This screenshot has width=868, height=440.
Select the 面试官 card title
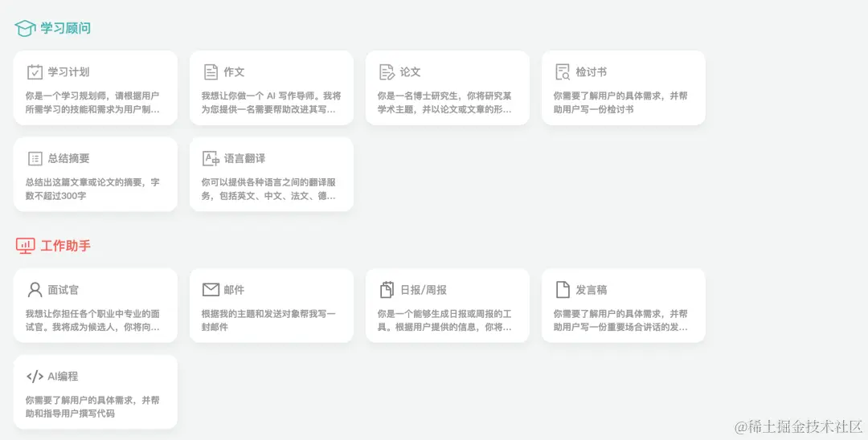63,290
